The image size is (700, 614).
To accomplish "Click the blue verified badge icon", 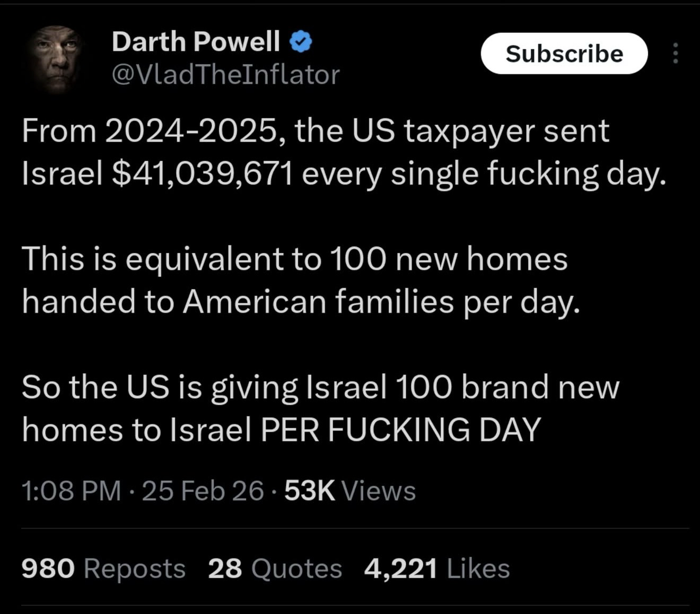I will [x=301, y=42].
